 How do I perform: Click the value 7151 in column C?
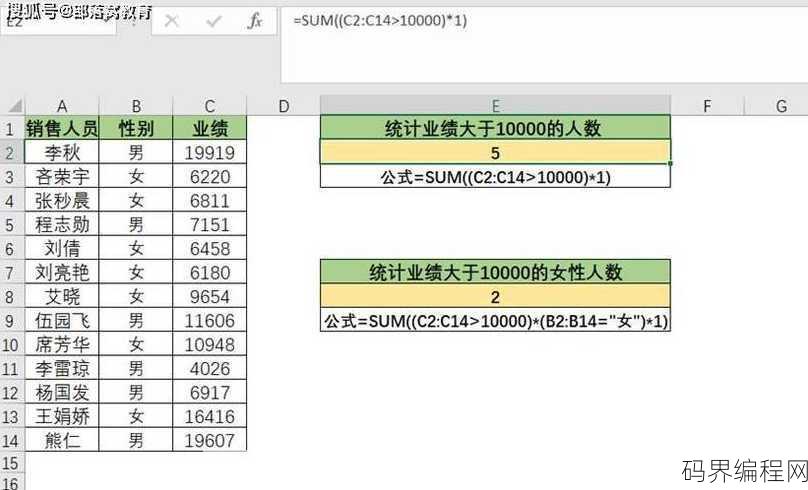(210, 225)
